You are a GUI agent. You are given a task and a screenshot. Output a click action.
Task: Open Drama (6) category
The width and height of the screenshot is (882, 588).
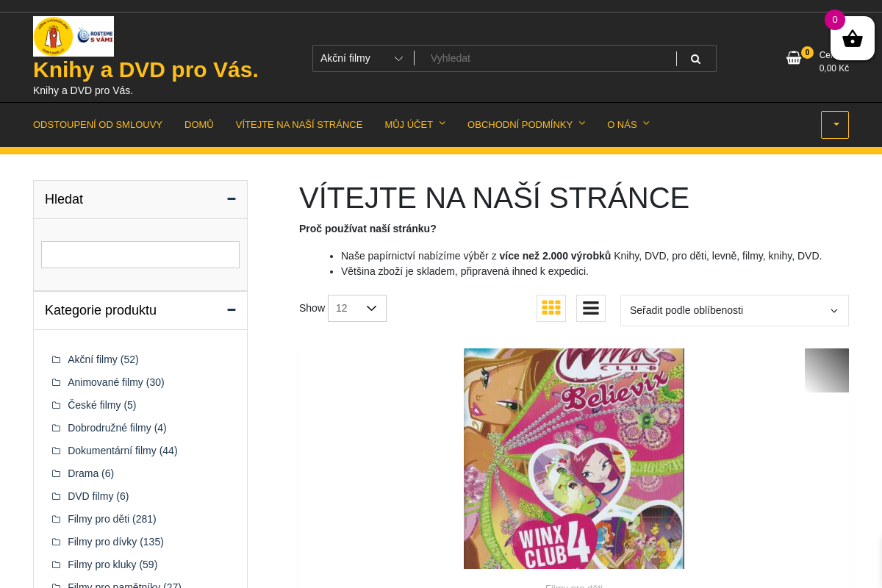pos(91,473)
